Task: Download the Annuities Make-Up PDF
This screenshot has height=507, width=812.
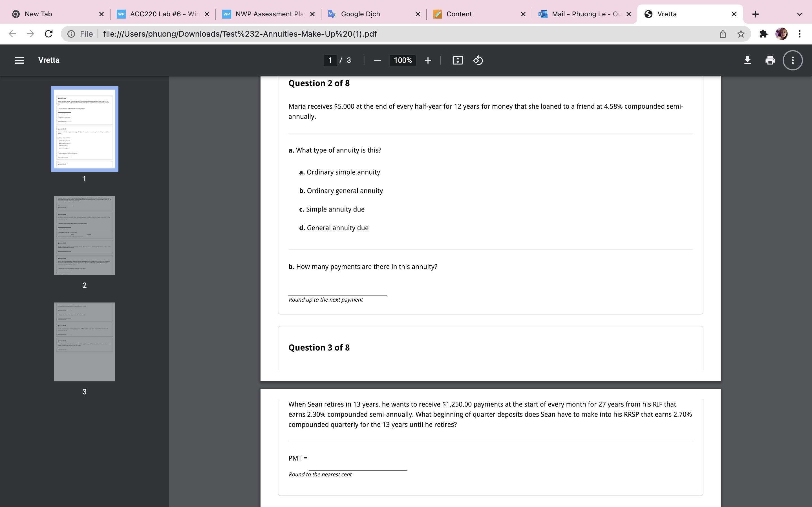Action: 748,60
